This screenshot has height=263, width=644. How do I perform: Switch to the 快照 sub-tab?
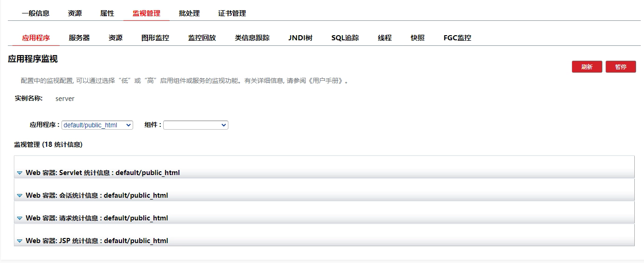[x=417, y=38]
